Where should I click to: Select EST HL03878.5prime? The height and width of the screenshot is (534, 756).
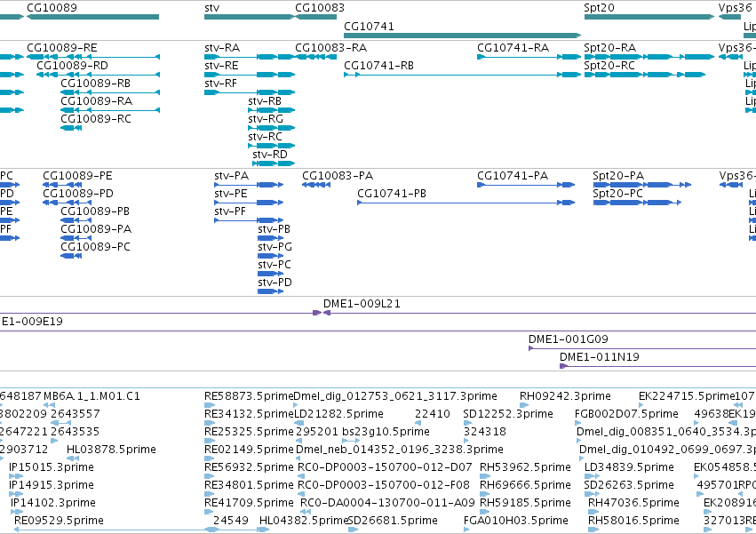(111, 450)
